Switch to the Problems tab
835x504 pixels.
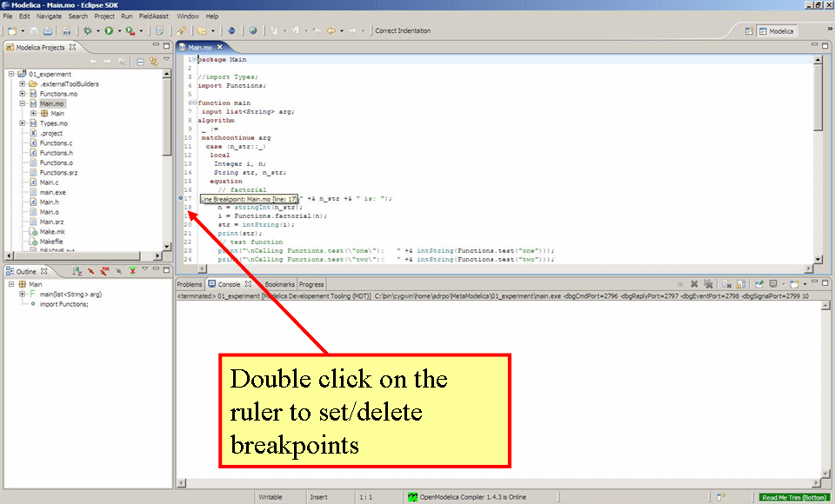pyautogui.click(x=188, y=283)
